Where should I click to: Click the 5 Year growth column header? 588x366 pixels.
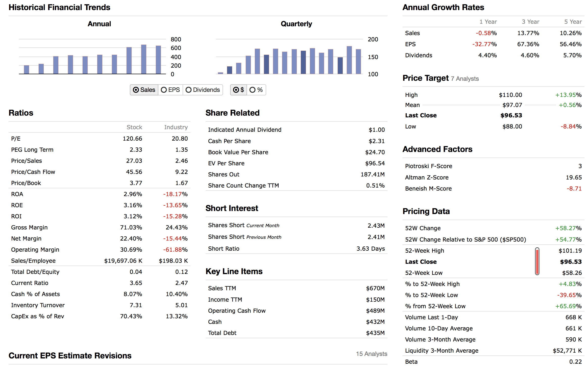tap(573, 22)
